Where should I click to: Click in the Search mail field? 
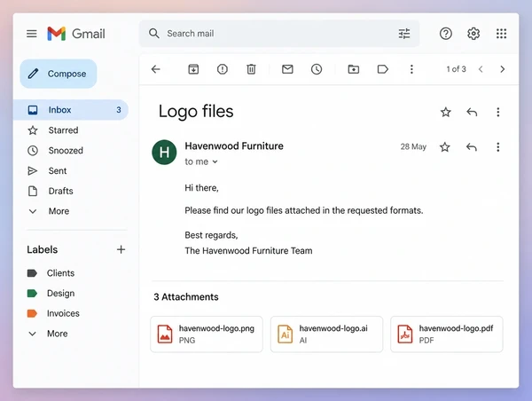(279, 34)
